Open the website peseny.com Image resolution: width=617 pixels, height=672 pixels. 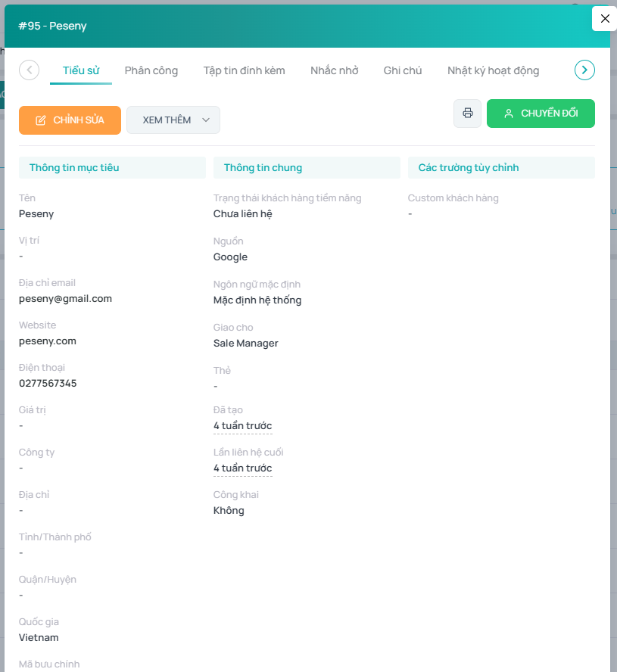pos(48,341)
